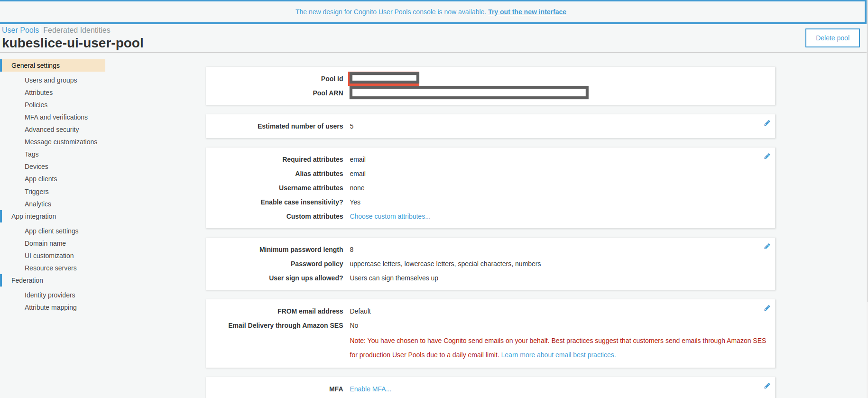Screen dimensions: 868x398
Task: Select General settings in sidebar
Action: tap(53, 65)
